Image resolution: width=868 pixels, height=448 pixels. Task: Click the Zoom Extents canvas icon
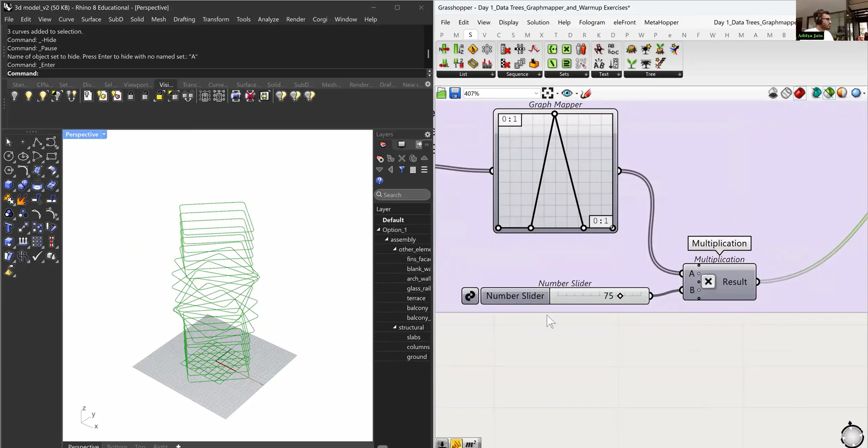[547, 93]
